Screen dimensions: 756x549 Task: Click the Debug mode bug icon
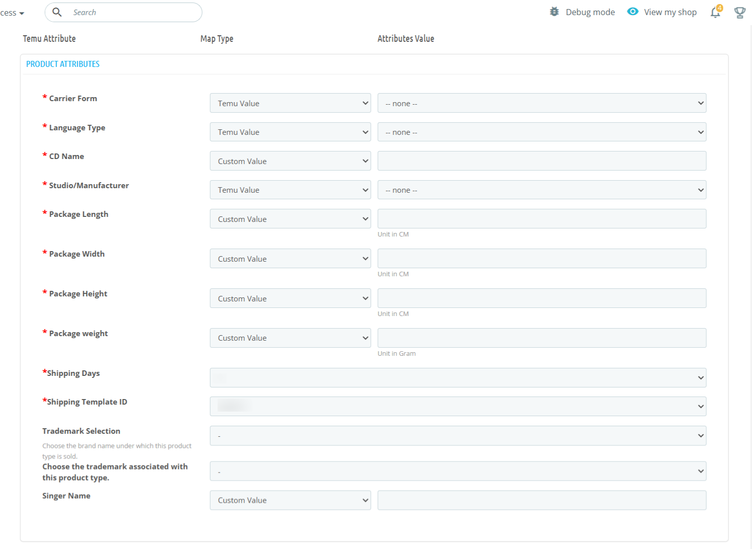[554, 12]
